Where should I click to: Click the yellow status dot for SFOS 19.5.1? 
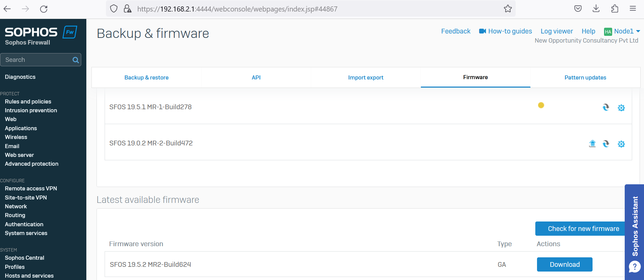tap(541, 105)
